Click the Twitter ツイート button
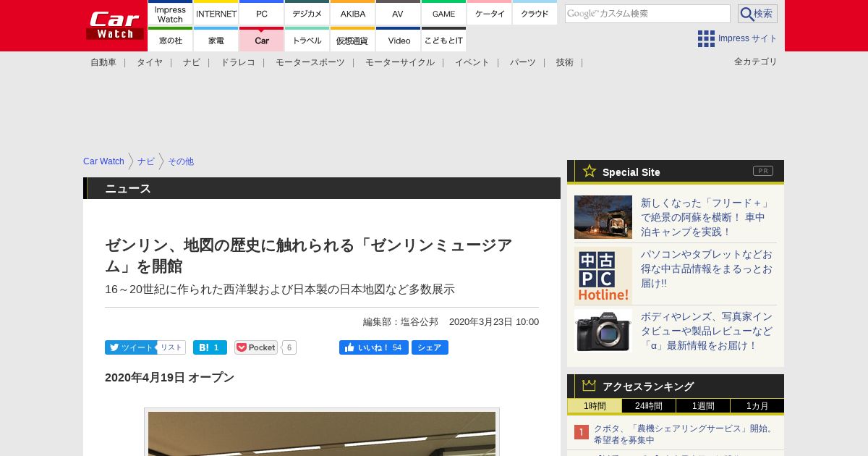This screenshot has width=868, height=456. (x=130, y=347)
